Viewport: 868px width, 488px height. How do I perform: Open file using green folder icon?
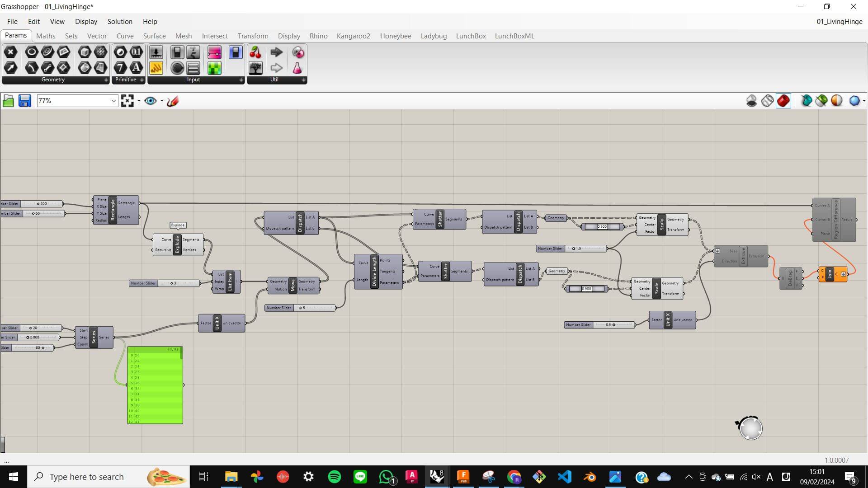(8, 101)
